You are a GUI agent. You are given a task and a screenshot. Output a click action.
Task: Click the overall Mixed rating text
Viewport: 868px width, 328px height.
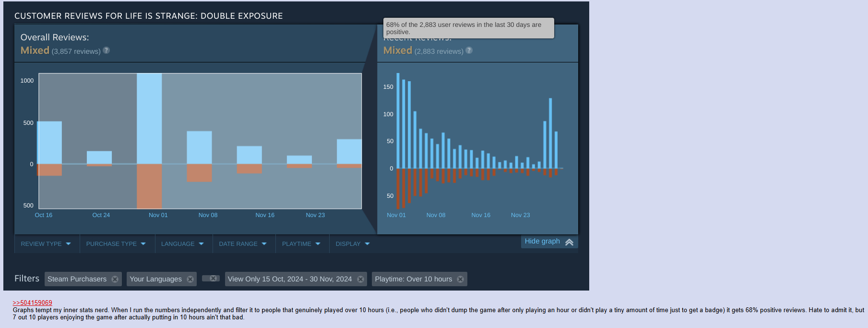(35, 50)
